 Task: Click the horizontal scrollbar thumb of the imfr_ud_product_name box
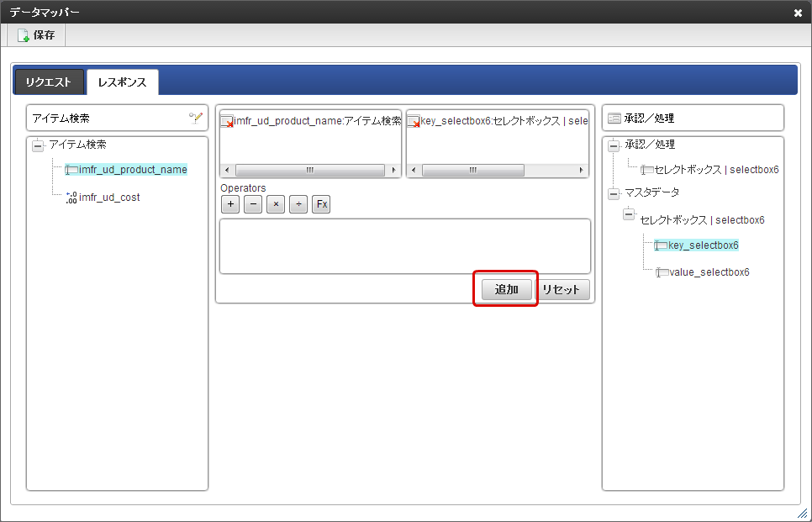(309, 171)
